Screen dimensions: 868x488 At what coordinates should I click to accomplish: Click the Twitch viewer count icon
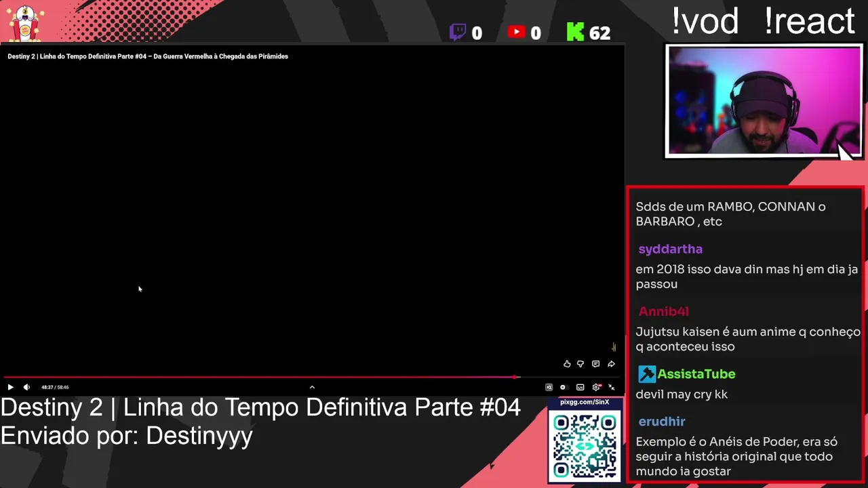(x=458, y=32)
